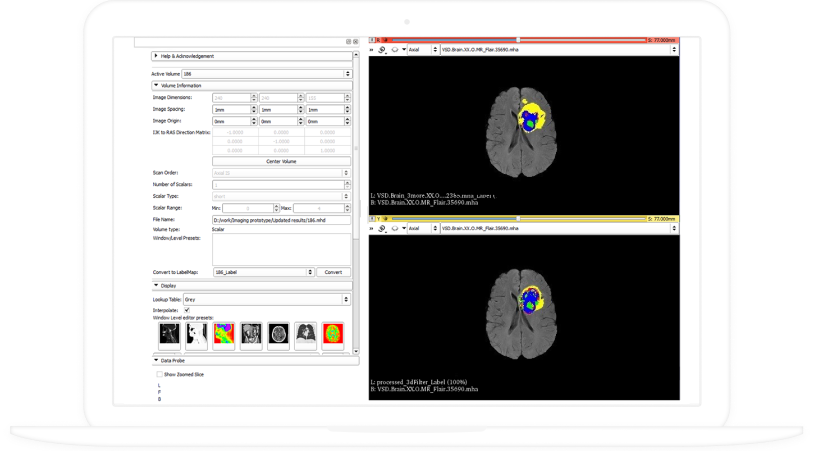This screenshot has width=813, height=451.
Task: Pick the brain CT window level preset
Action: click(x=276, y=334)
